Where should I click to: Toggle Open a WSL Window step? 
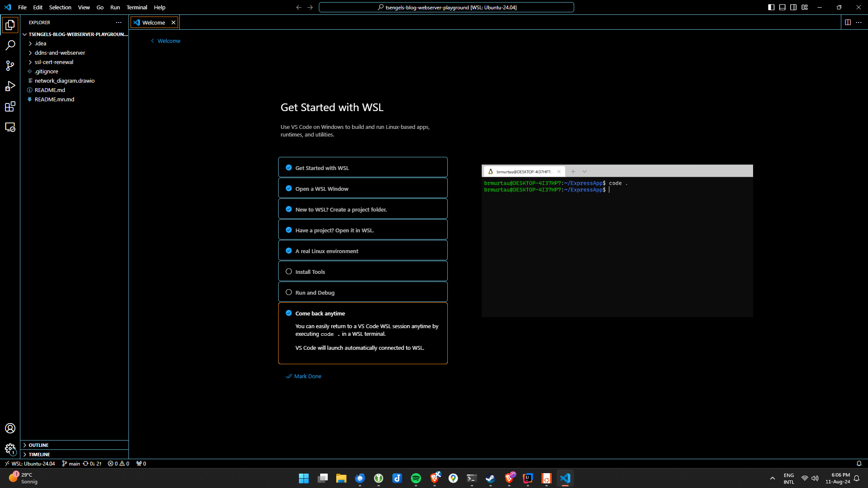(289, 188)
